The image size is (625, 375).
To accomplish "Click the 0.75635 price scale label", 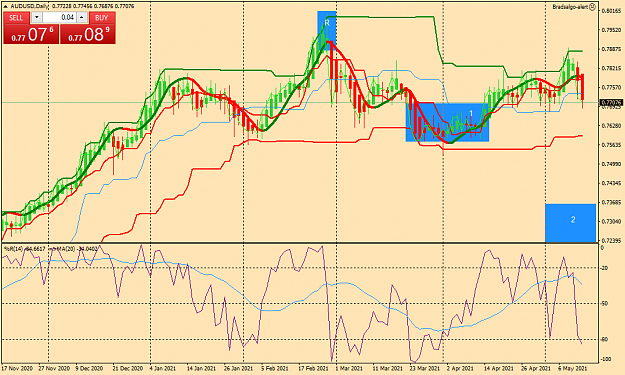I will pyautogui.click(x=612, y=145).
